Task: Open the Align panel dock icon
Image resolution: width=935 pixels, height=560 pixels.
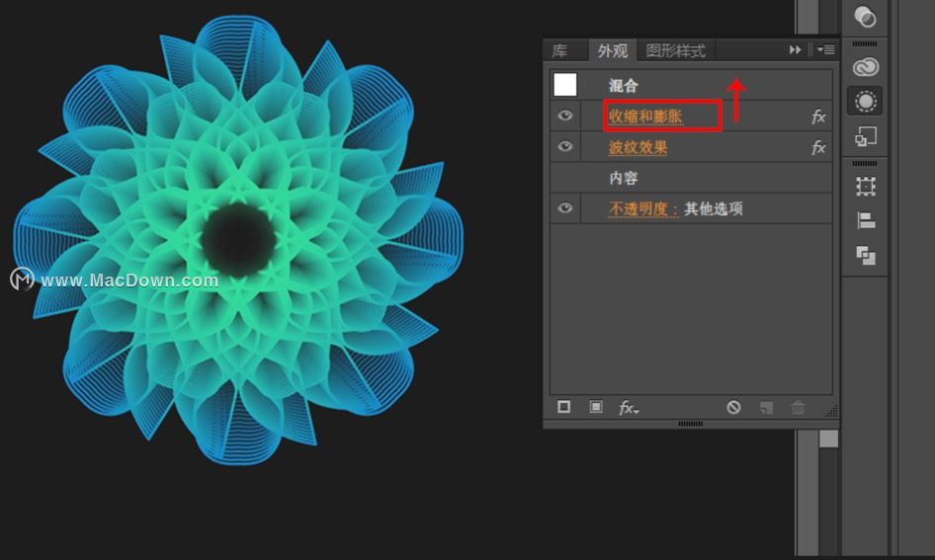Action: click(865, 221)
